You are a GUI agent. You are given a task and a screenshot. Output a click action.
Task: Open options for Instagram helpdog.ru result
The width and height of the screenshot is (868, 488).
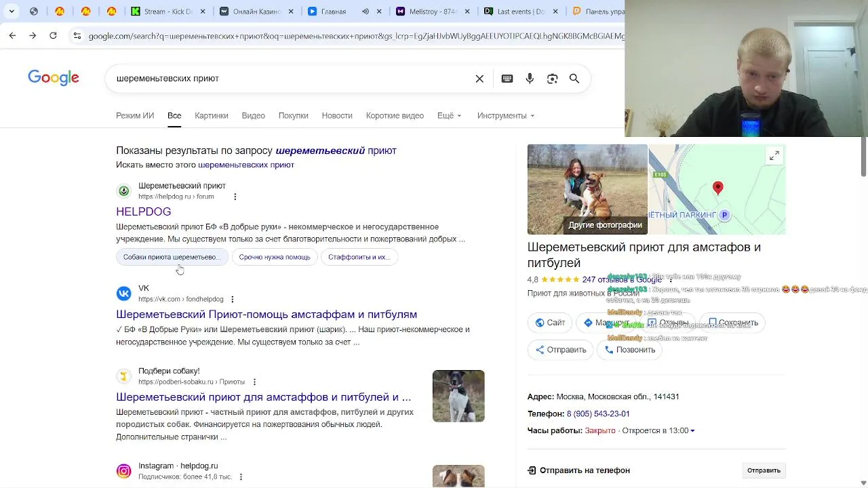click(x=241, y=476)
